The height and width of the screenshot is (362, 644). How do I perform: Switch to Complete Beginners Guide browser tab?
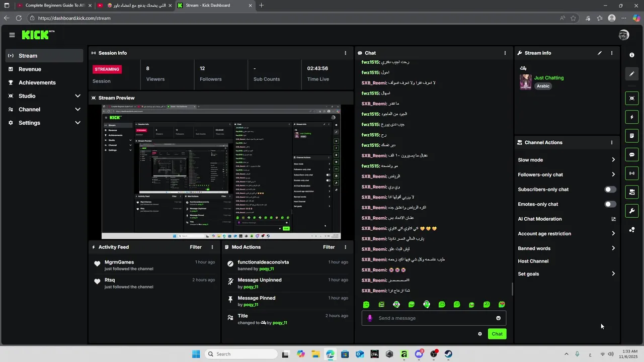click(54, 6)
